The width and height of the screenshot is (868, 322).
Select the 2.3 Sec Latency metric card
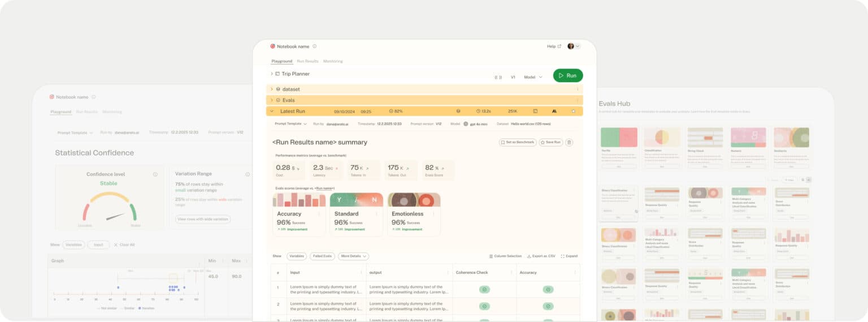pos(327,170)
